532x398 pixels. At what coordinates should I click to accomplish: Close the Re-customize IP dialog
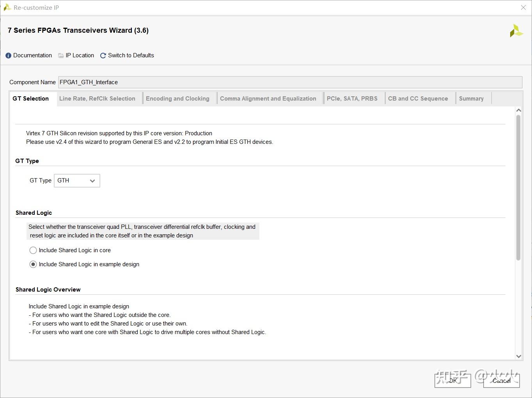[x=523, y=7]
